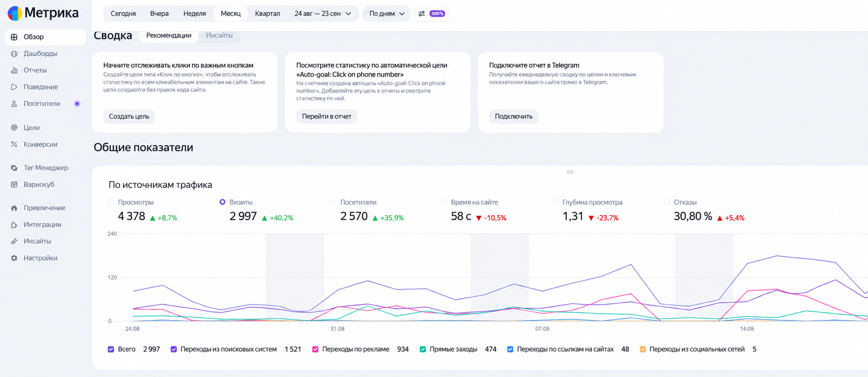
Task: Select the Визиты metric radio button
Action: 222,202
